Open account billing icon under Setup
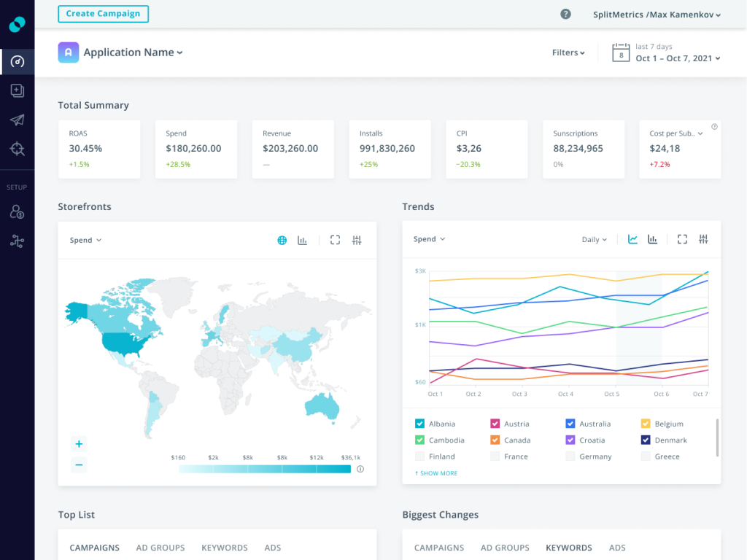The width and height of the screenshot is (747, 560). pyautogui.click(x=18, y=211)
